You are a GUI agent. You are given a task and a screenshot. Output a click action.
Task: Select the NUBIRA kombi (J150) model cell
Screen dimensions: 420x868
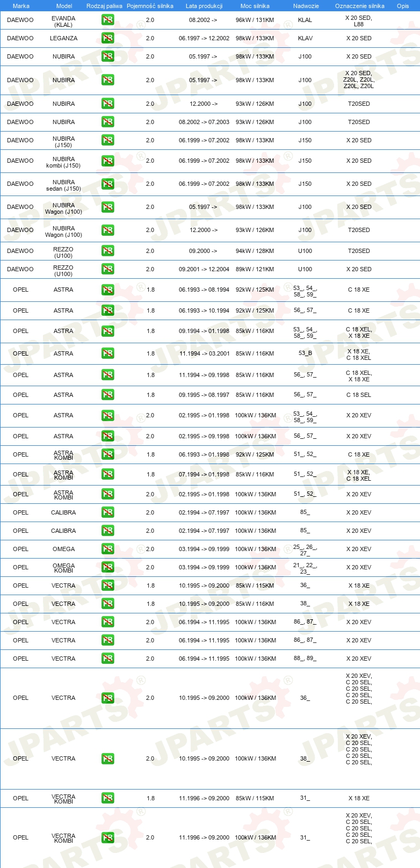click(x=63, y=162)
